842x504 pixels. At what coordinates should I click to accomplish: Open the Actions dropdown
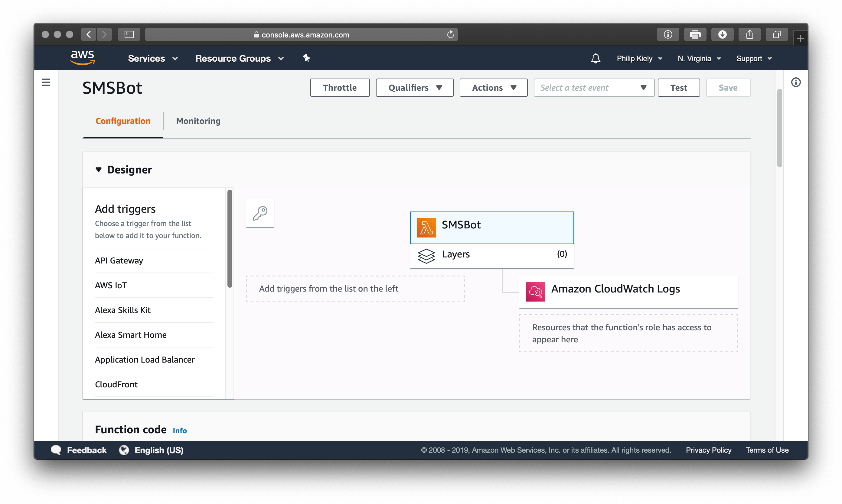click(x=493, y=88)
